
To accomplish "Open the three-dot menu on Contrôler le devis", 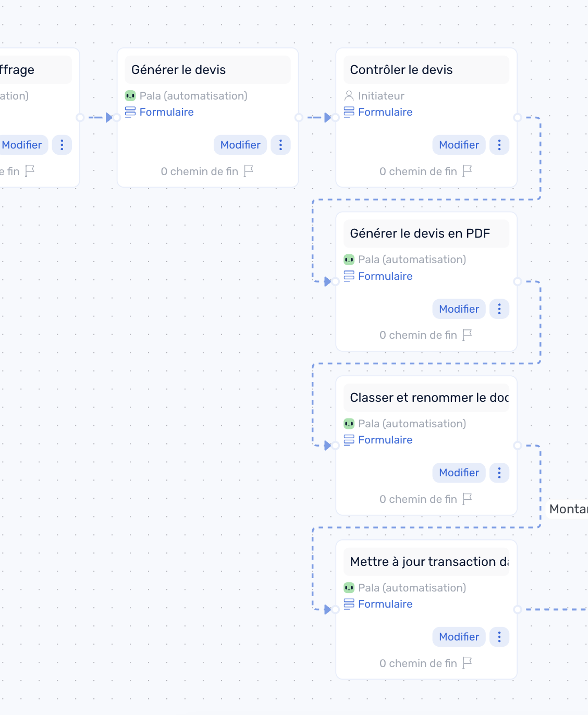I will (x=499, y=145).
